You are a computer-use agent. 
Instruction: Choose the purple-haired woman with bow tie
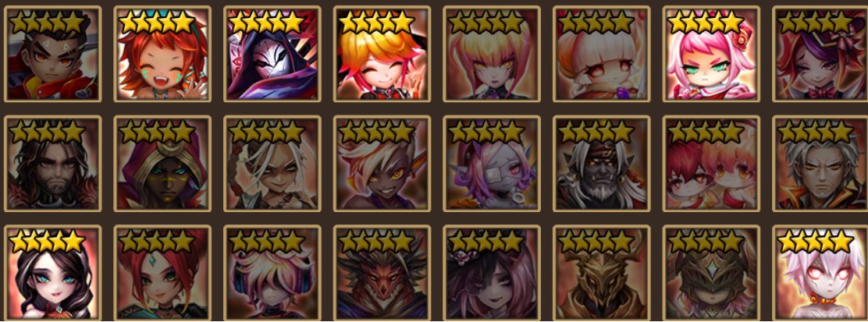tap(820, 55)
